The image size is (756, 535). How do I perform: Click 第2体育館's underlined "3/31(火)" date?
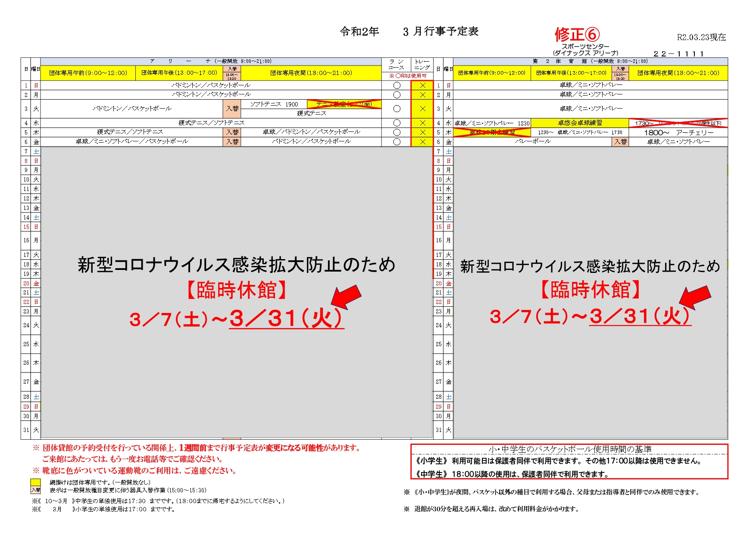[x=640, y=316]
